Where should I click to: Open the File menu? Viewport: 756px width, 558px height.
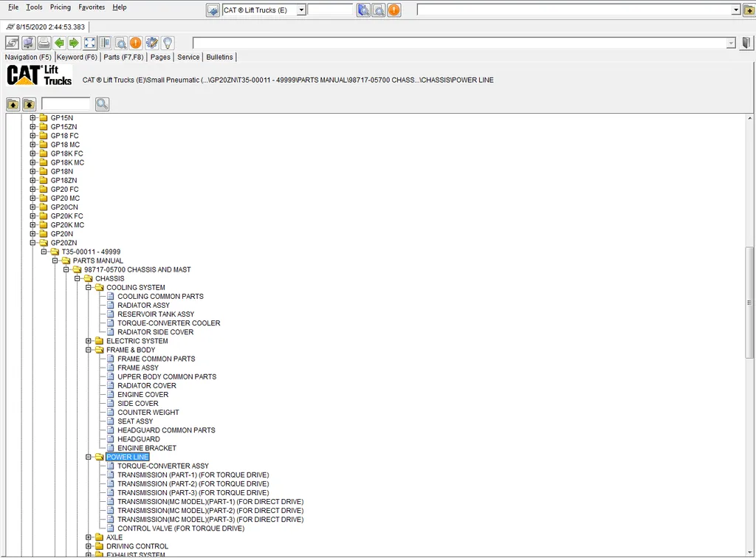(x=13, y=7)
